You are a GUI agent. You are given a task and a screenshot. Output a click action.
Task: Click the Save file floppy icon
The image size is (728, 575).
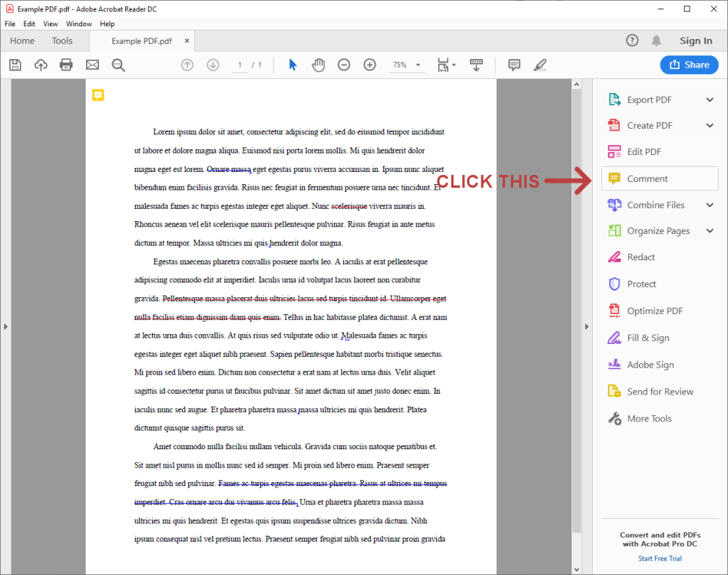click(x=16, y=65)
